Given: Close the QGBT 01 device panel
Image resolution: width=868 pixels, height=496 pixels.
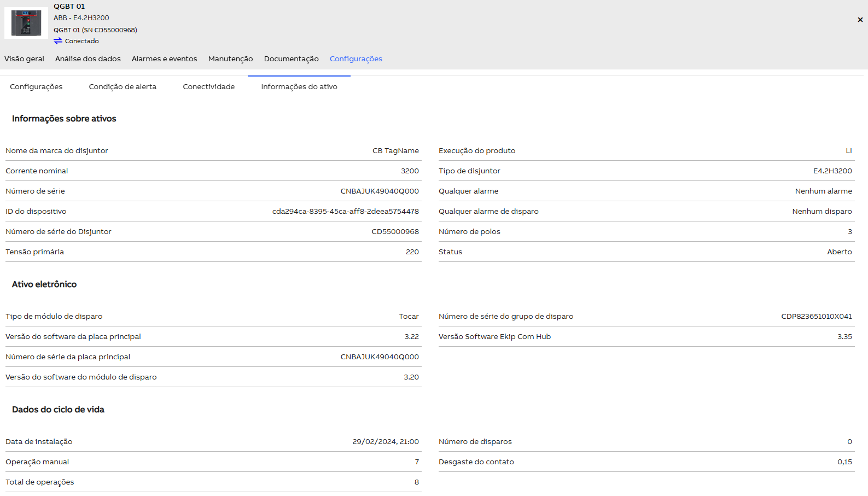Looking at the screenshot, I should pyautogui.click(x=860, y=20).
